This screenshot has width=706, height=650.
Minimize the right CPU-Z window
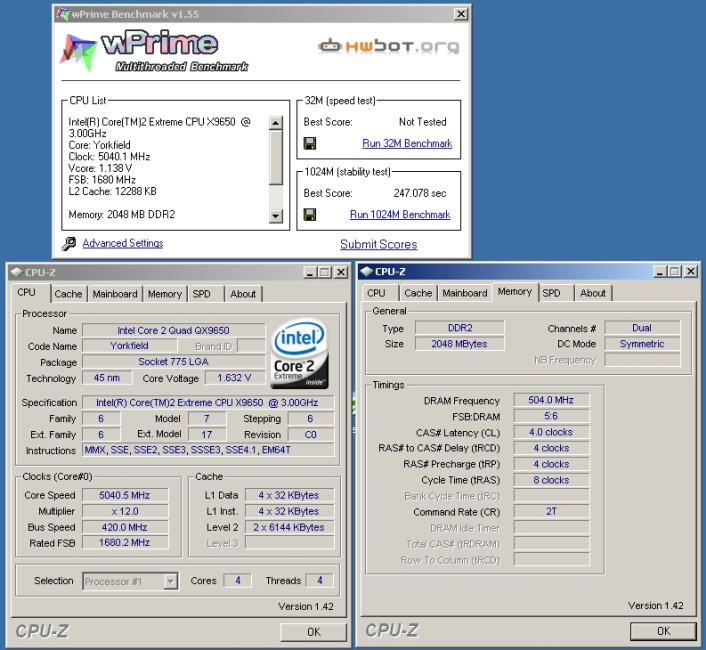(660, 271)
